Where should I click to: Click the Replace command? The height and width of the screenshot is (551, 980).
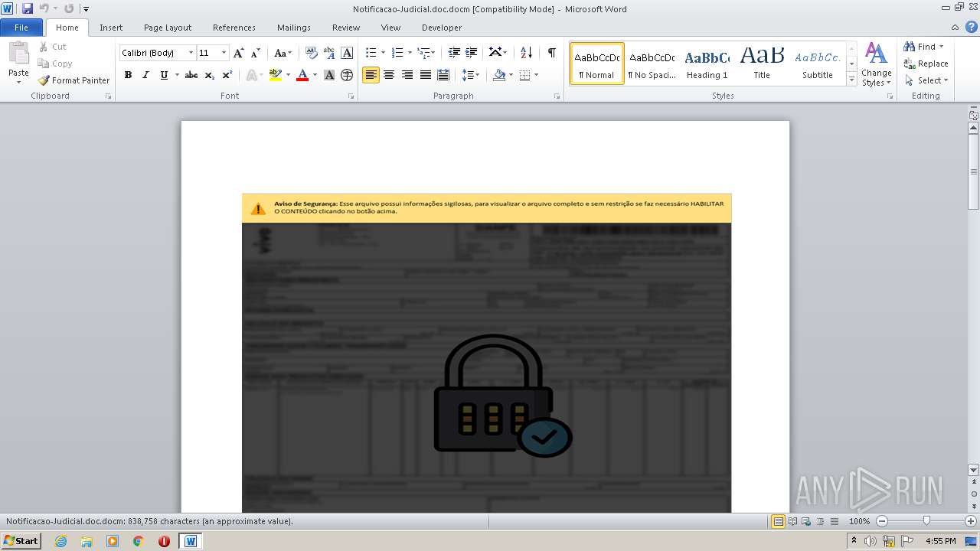pyautogui.click(x=926, y=64)
